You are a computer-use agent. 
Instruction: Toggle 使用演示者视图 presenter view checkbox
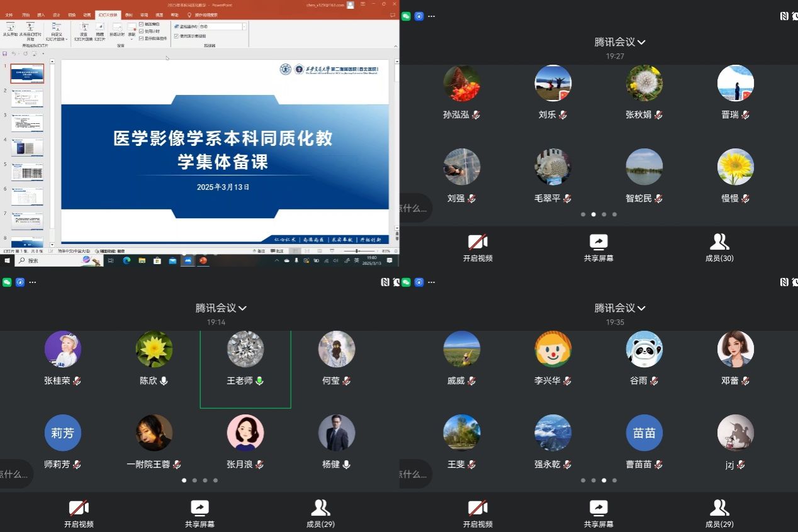[x=176, y=36]
